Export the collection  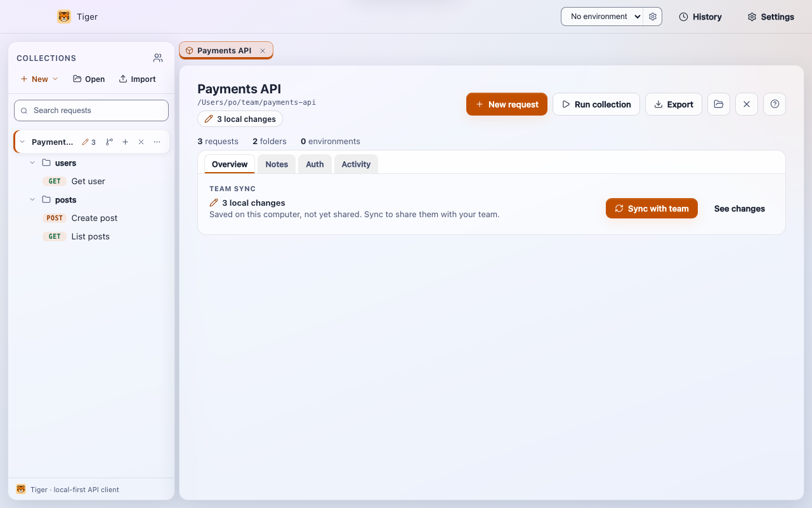(x=674, y=104)
